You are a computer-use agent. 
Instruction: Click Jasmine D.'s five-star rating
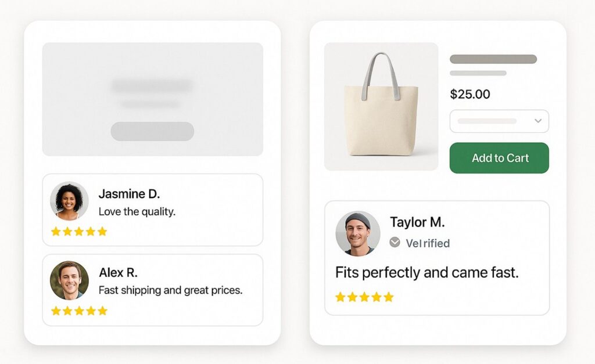pyautogui.click(x=79, y=232)
